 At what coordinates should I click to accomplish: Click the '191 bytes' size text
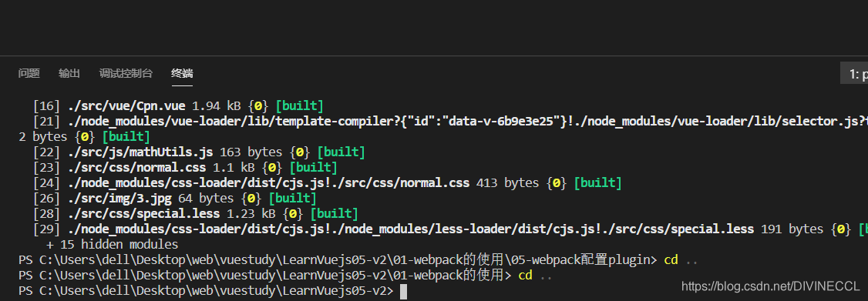pyautogui.click(x=792, y=229)
